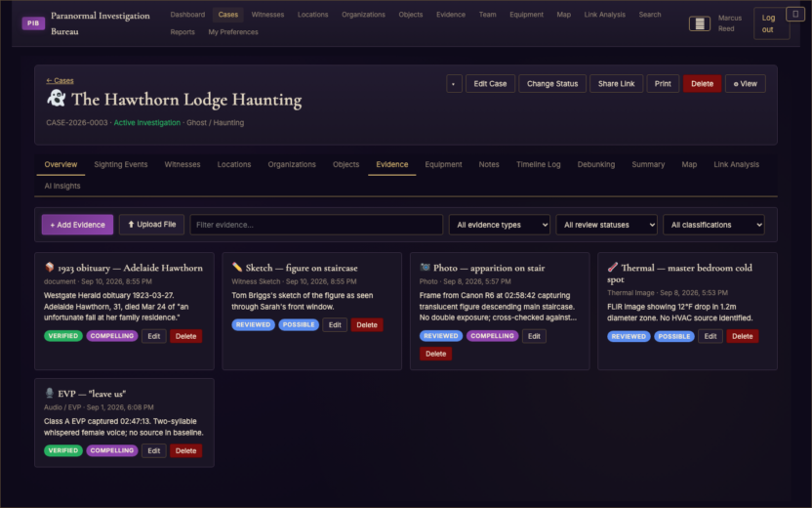Viewport: 812px width, 508px height.
Task: Edit the Thermal master bedroom evidence
Action: click(710, 336)
